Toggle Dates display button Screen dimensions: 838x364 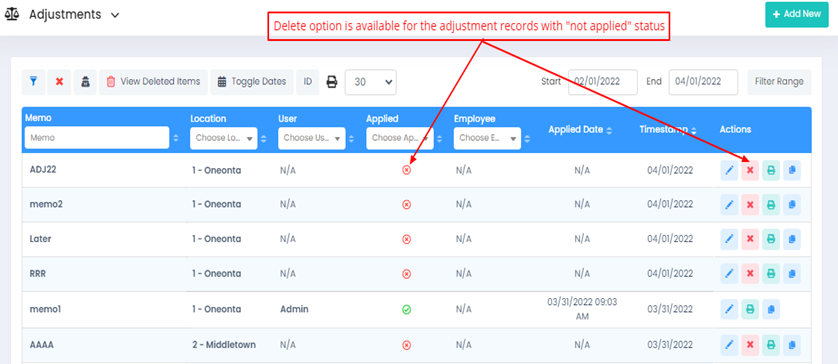252,82
